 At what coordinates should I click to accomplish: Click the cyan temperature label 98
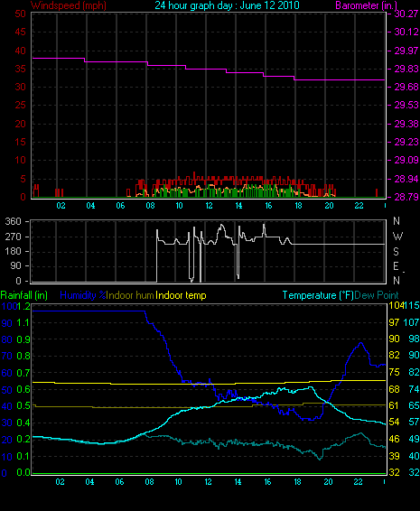[414, 339]
